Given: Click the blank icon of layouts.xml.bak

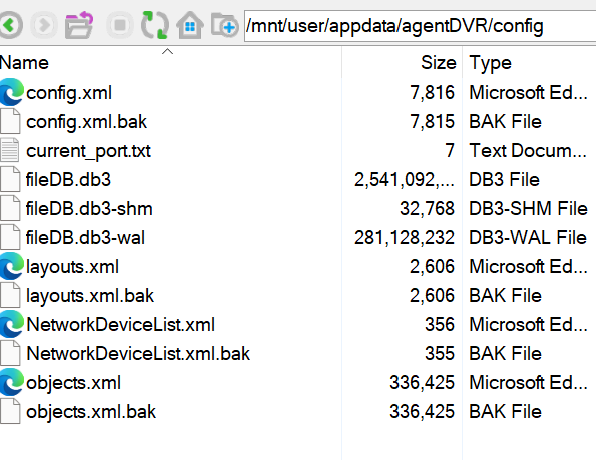Looking at the screenshot, I should click(x=10, y=295).
